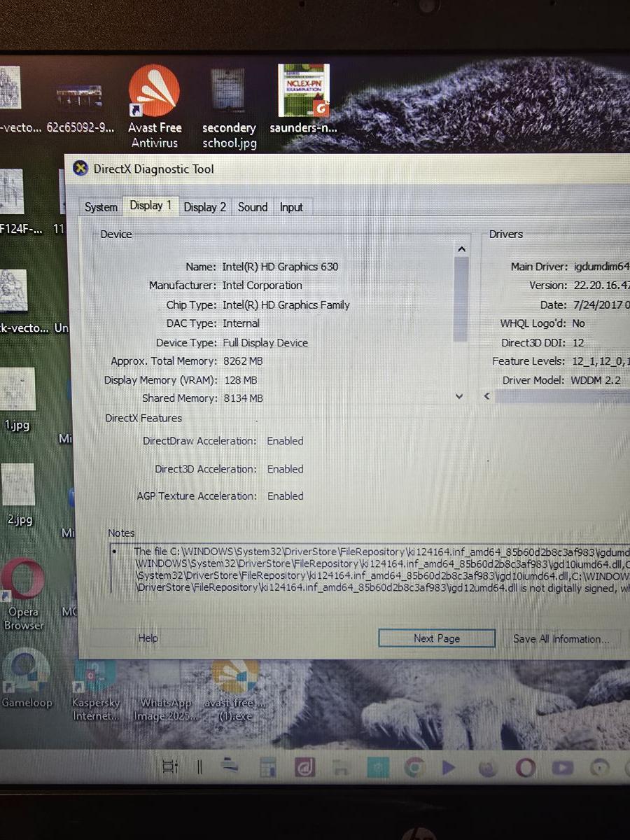Click Shared Memory 8134 MB value
Screen dimensions: 630x840
click(243, 398)
